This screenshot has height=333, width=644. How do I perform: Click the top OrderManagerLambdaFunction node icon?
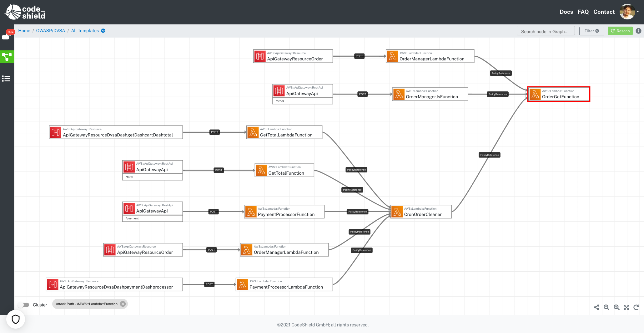click(393, 56)
